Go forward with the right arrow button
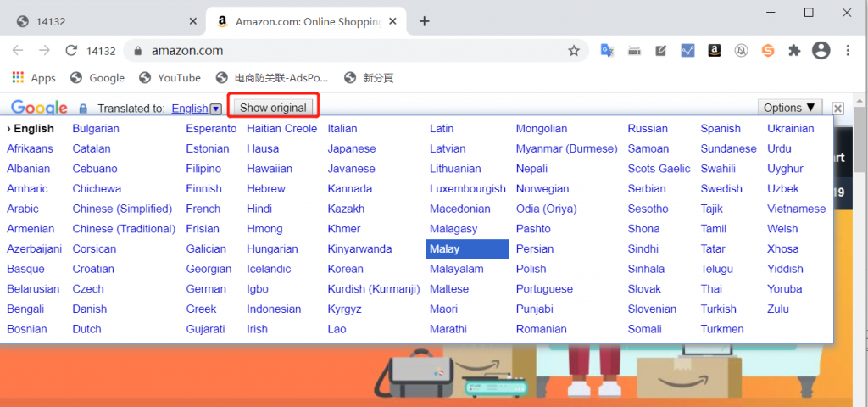 [44, 51]
